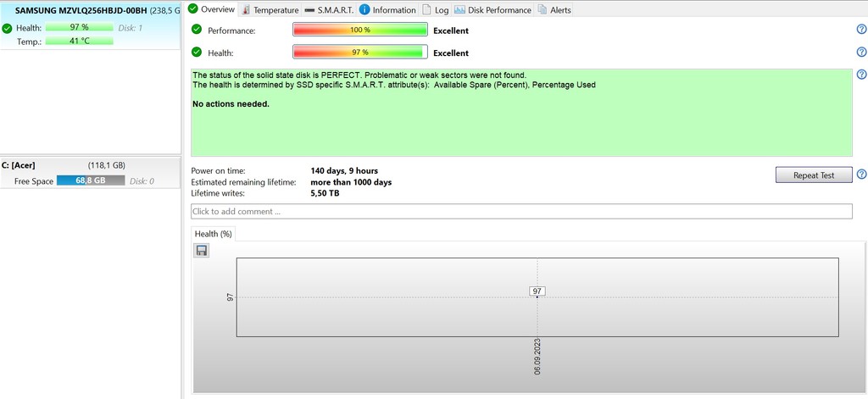Open help for the Performance row
This screenshot has height=399, width=868.
861,30
